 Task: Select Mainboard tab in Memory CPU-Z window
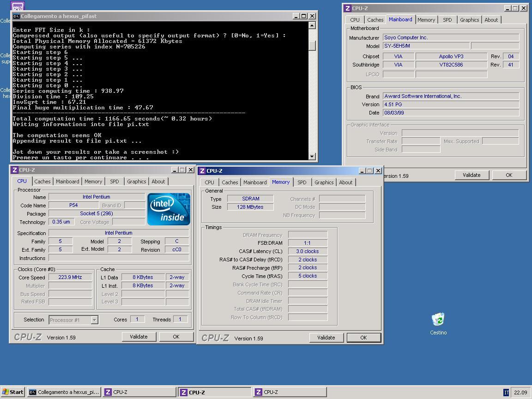(255, 182)
